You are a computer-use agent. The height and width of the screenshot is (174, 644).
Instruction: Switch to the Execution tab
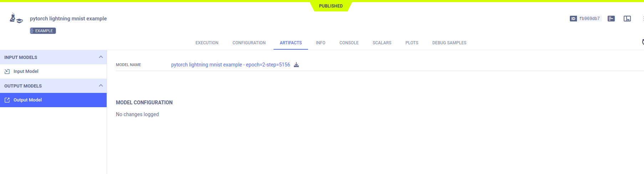pos(207,43)
